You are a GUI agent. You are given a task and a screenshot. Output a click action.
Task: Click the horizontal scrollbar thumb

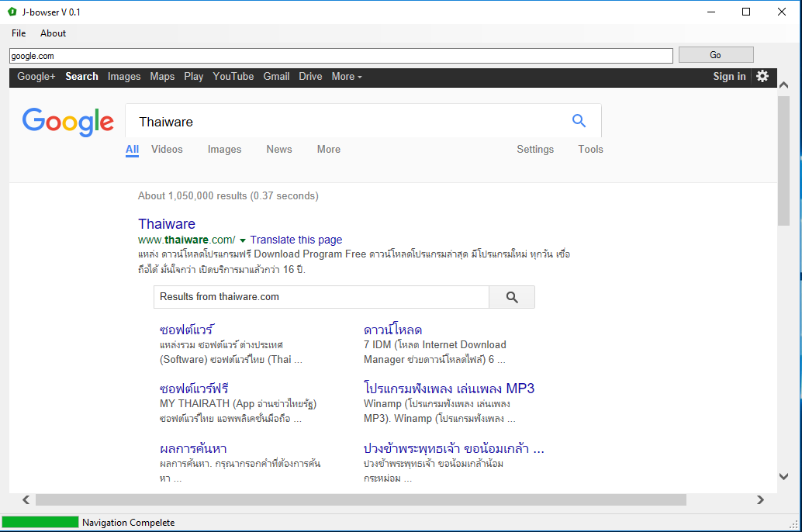(x=361, y=499)
